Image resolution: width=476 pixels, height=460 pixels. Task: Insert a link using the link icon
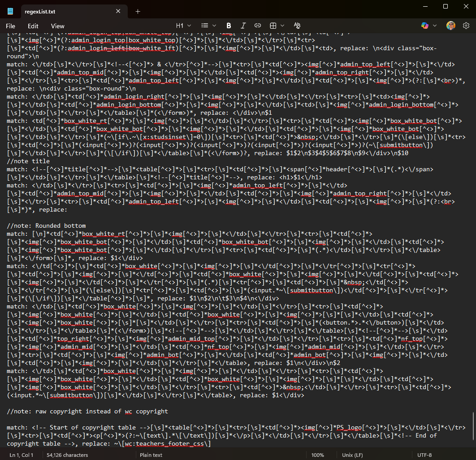258,26
